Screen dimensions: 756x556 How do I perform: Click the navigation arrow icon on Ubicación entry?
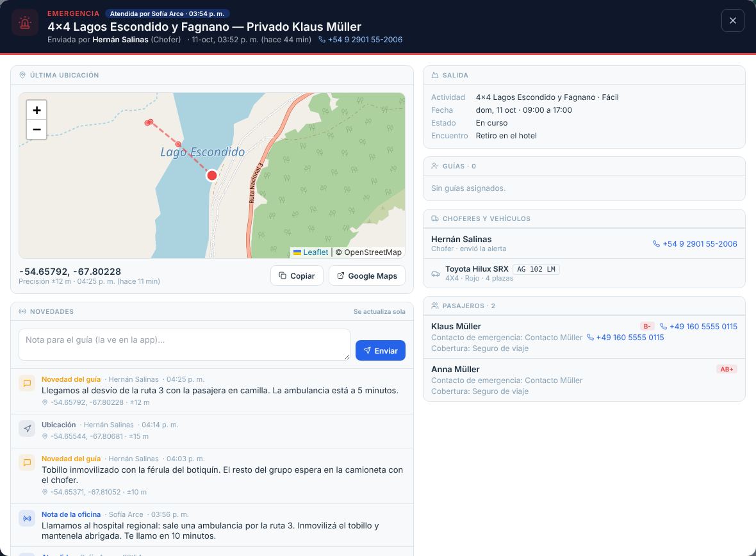(x=27, y=429)
